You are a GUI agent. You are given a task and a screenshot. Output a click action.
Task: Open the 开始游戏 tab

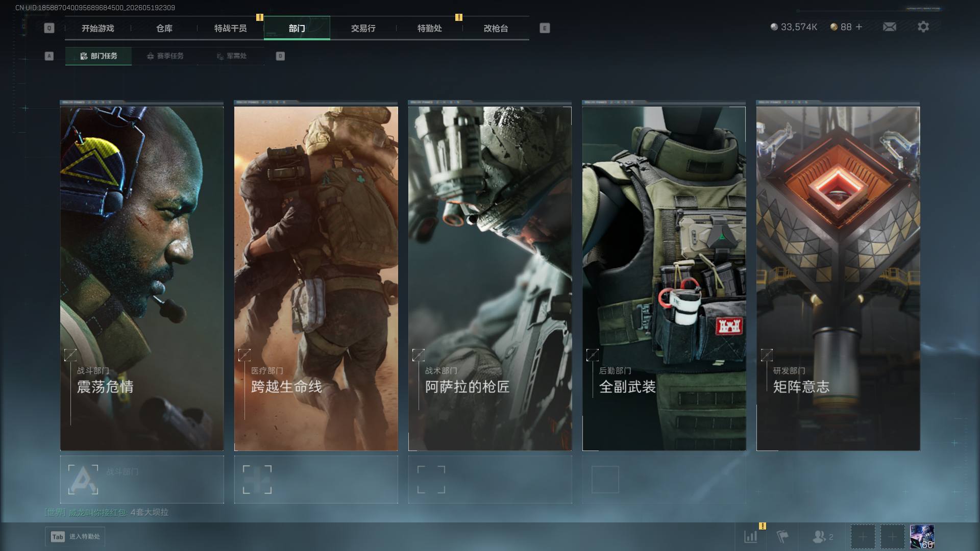pyautogui.click(x=98, y=28)
